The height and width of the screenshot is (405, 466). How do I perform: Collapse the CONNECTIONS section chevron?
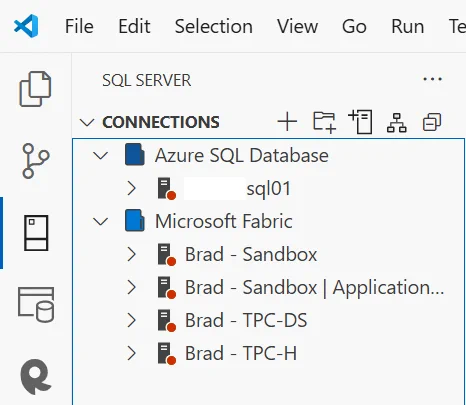point(87,122)
